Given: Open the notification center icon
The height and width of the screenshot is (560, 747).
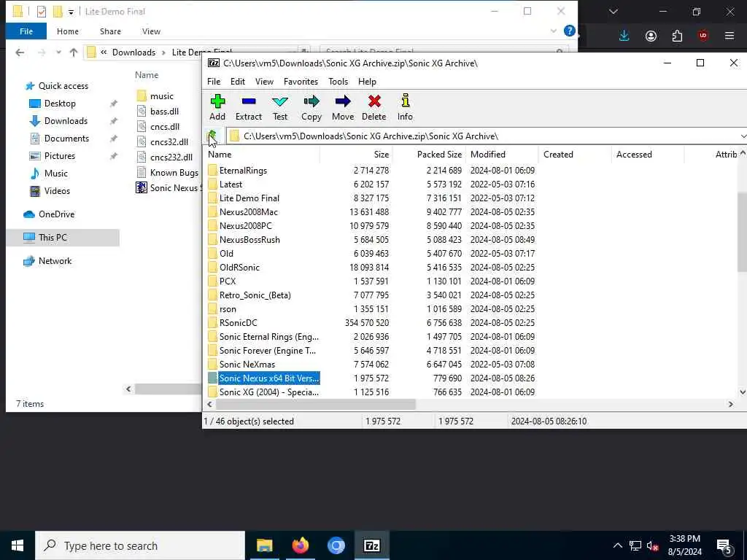Looking at the screenshot, I should coord(724,545).
